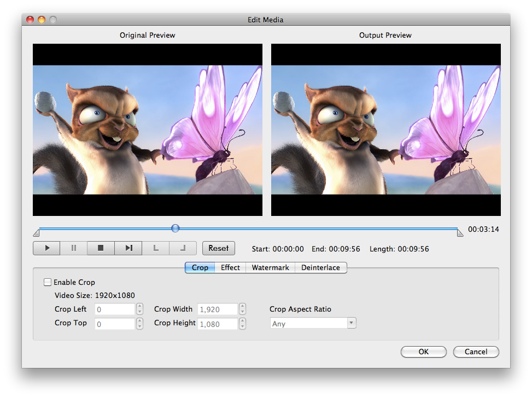Select the Deinterlace tab
532x398 pixels.
pyautogui.click(x=320, y=268)
